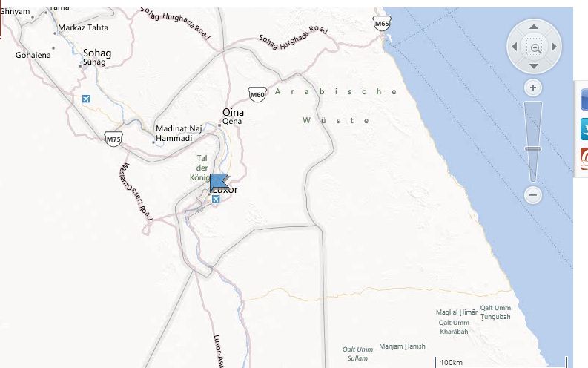Share via the blue Facebook icon
The width and height of the screenshot is (588, 368).
(x=584, y=99)
